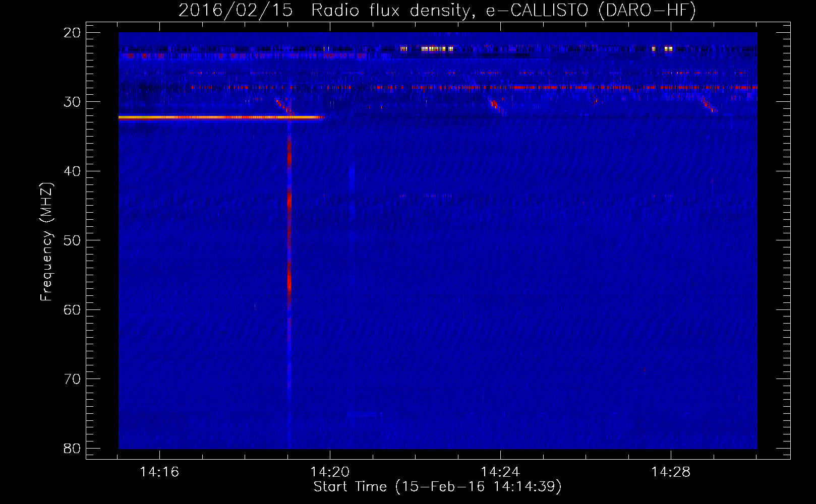Click the 40 MHz frequency tick label
The width and height of the screenshot is (816, 504).
click(72, 171)
